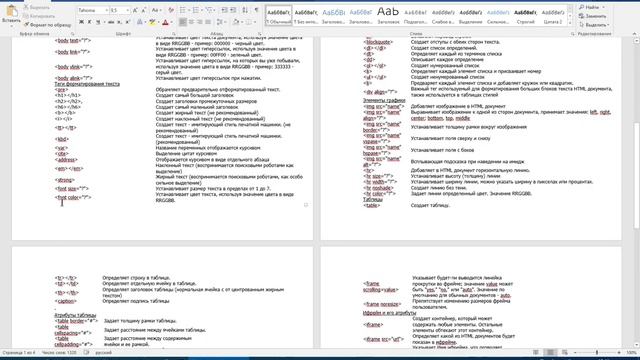Align text right
The height and width of the screenshot is (360, 640).
(x=200, y=22)
